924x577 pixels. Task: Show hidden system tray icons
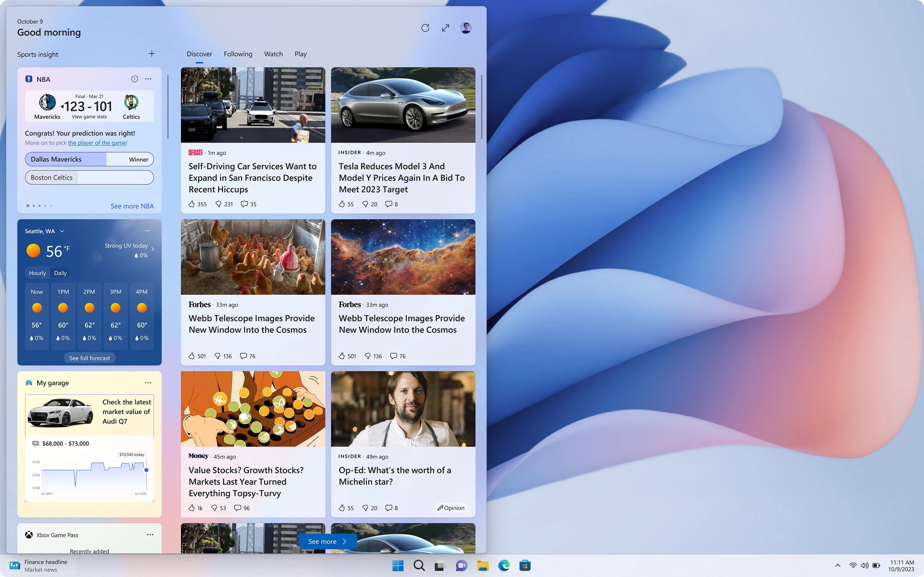tap(838, 565)
